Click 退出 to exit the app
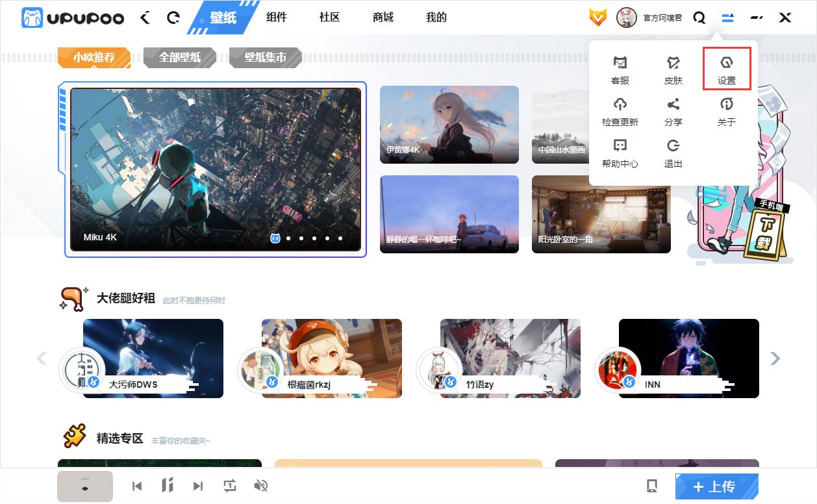Viewport: 817px width, 504px height. (673, 153)
